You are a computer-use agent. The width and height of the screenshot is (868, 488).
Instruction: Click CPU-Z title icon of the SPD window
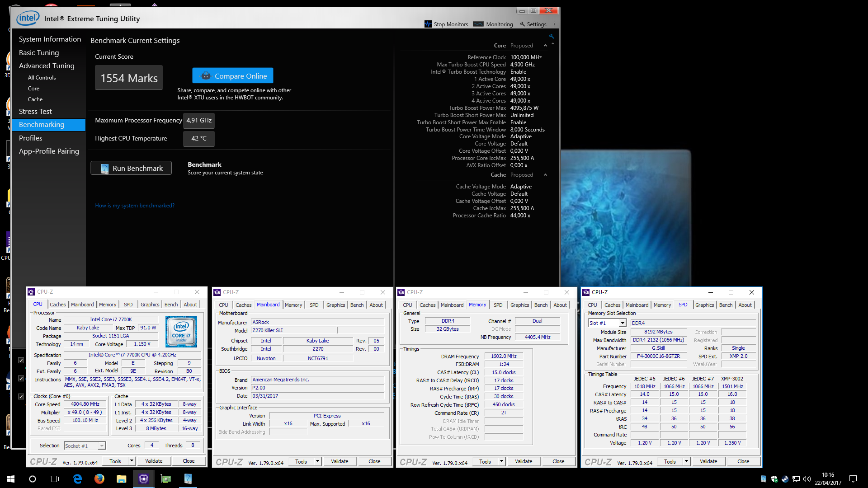tap(586, 292)
